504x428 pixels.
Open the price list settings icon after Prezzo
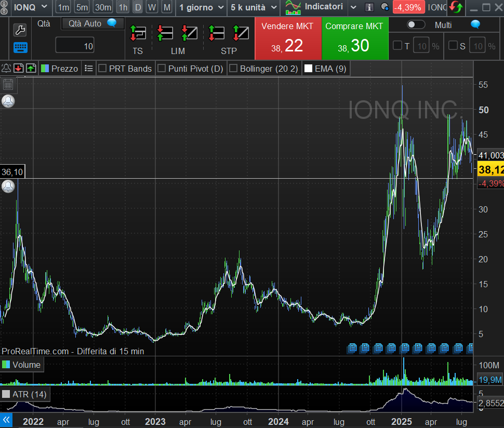89,68
